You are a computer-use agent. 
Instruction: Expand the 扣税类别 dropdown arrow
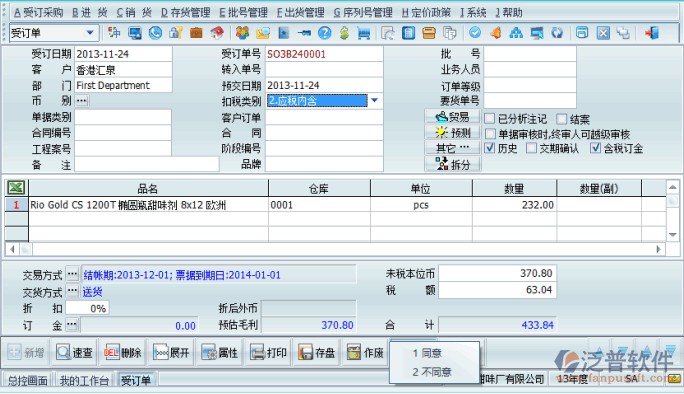coord(375,101)
